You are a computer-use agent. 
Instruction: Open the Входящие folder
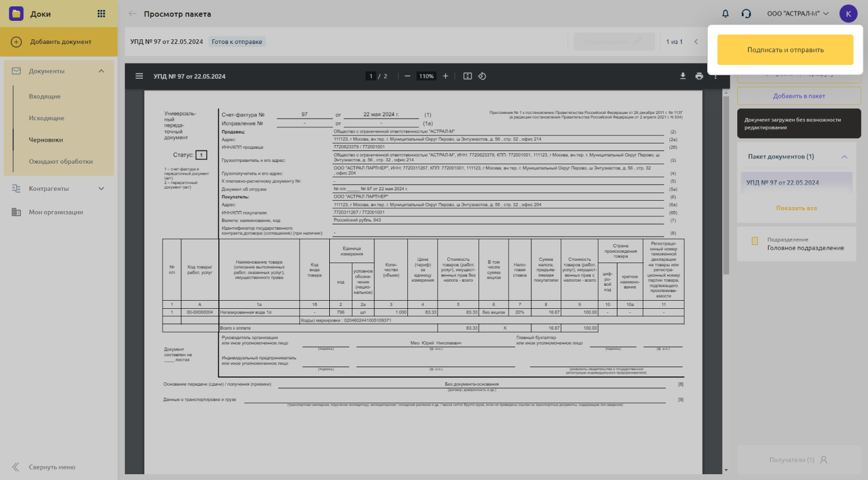click(x=45, y=97)
